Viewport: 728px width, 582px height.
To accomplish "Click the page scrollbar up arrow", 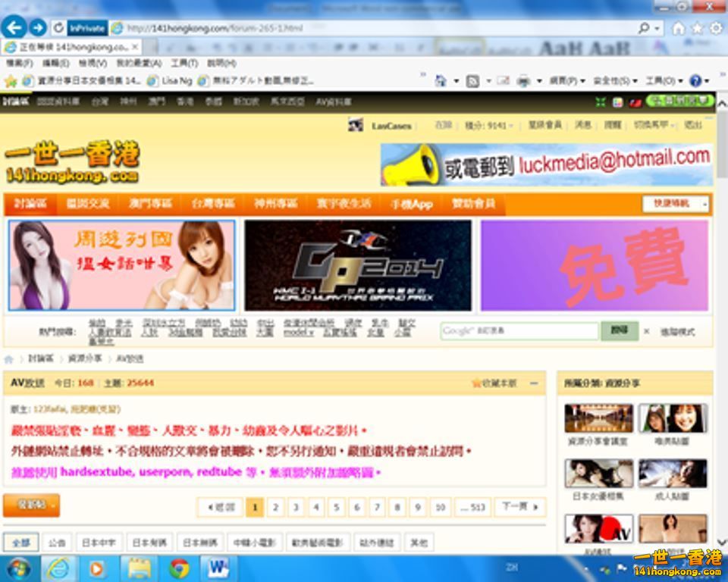I will [722, 105].
